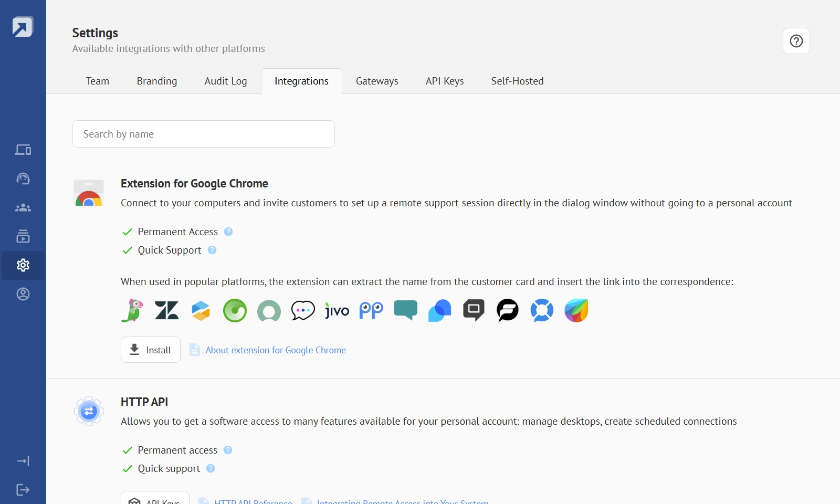The image size is (840, 504).
Task: Focus the Search by name field
Action: (204, 134)
